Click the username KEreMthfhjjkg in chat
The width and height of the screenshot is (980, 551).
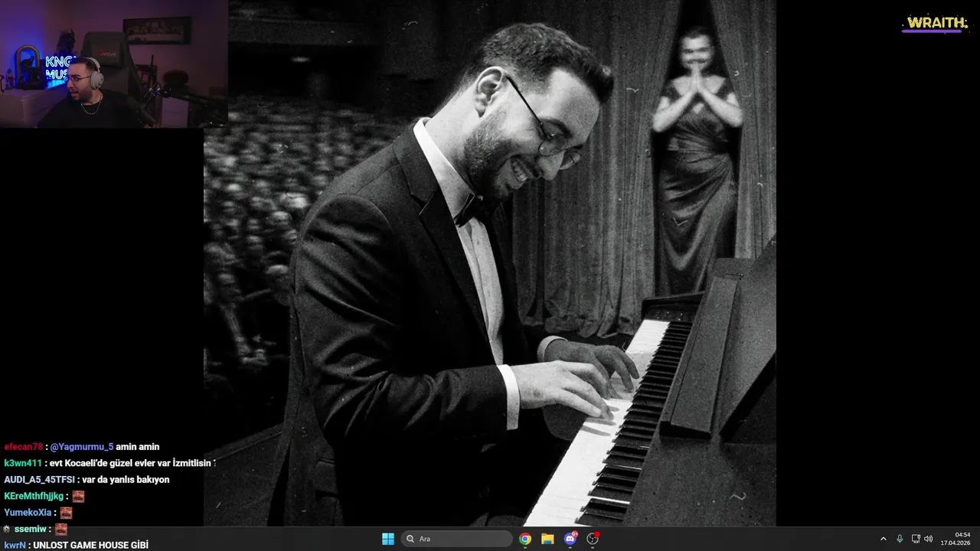(34, 496)
